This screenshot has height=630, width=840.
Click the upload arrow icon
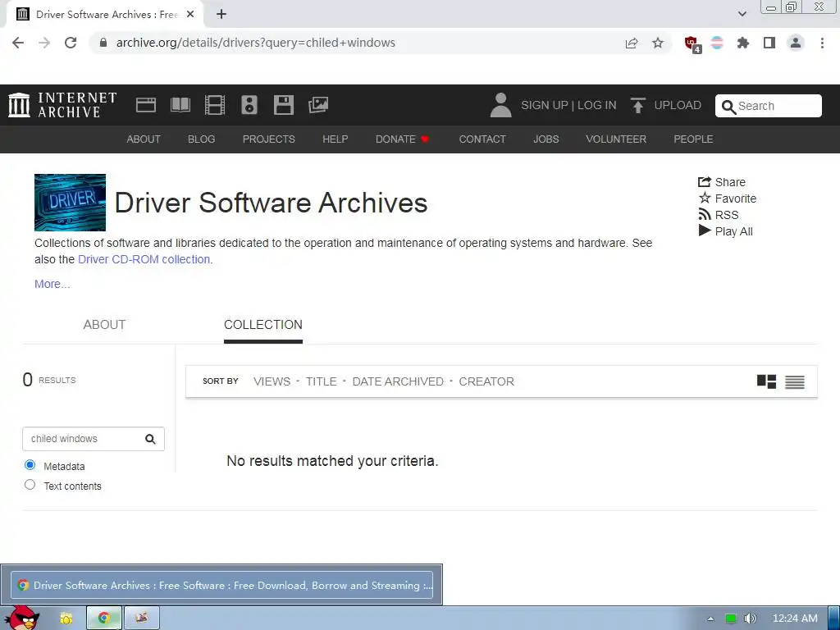click(x=637, y=105)
